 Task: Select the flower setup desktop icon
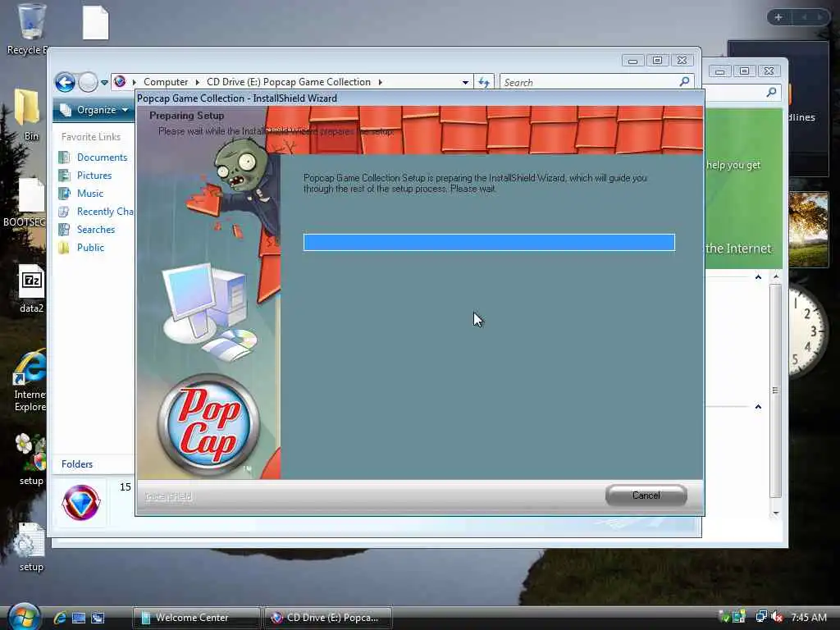click(x=31, y=459)
